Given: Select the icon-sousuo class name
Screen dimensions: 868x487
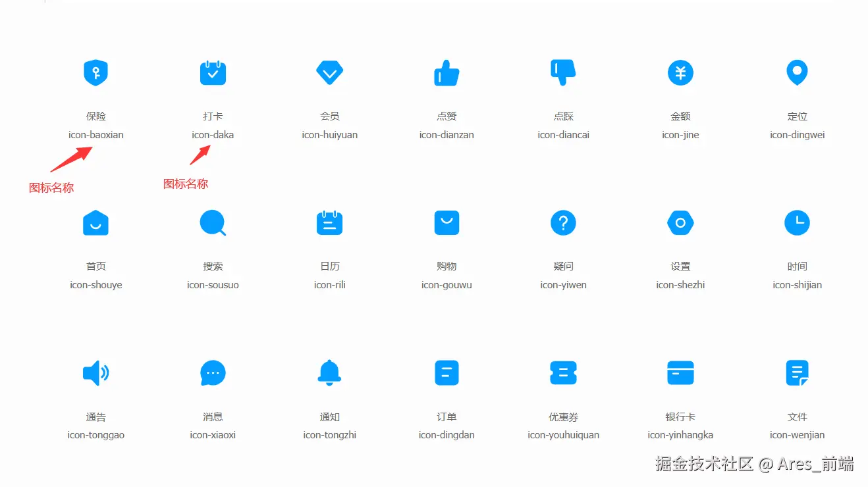Looking at the screenshot, I should (213, 285).
